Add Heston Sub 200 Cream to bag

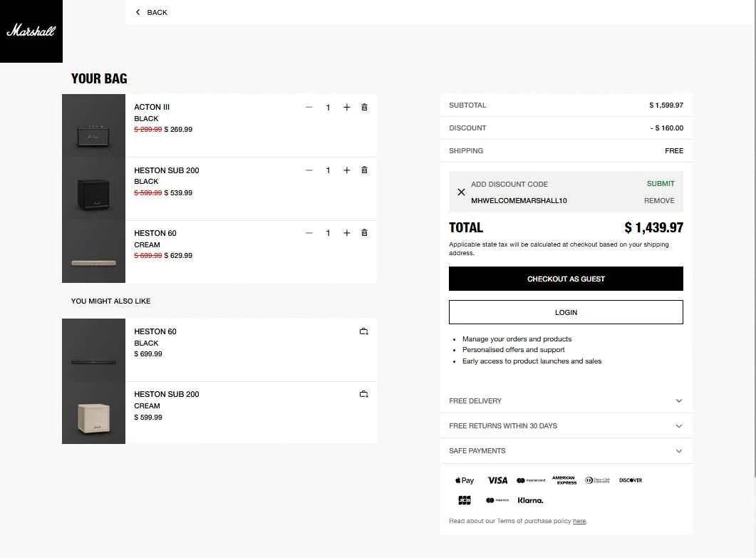[x=364, y=394]
